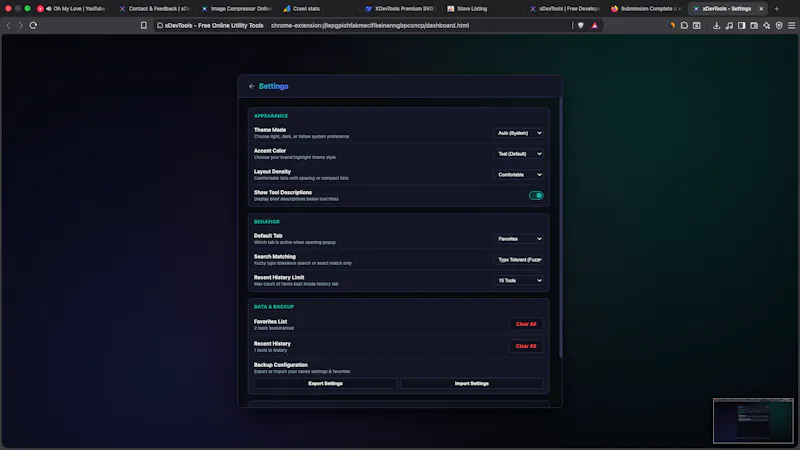Viewport: 800px width, 450px height.
Task: Toggle the browser sidebar panel icon
Action: [741, 25]
